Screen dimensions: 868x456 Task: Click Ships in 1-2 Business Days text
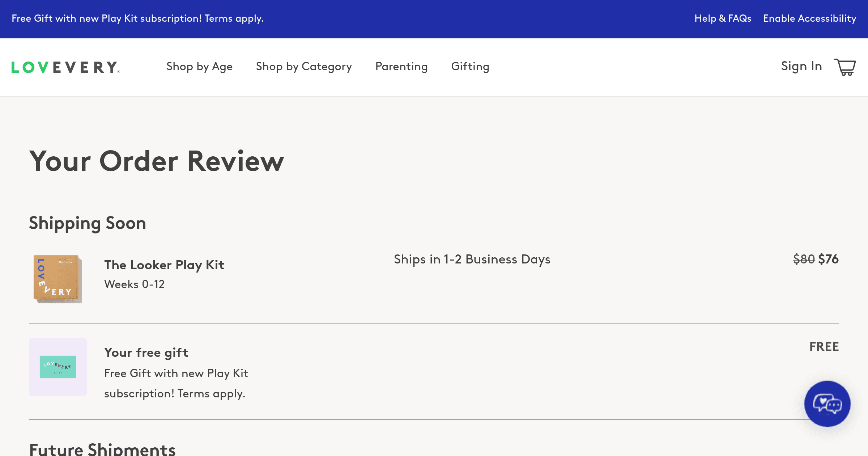point(472,259)
